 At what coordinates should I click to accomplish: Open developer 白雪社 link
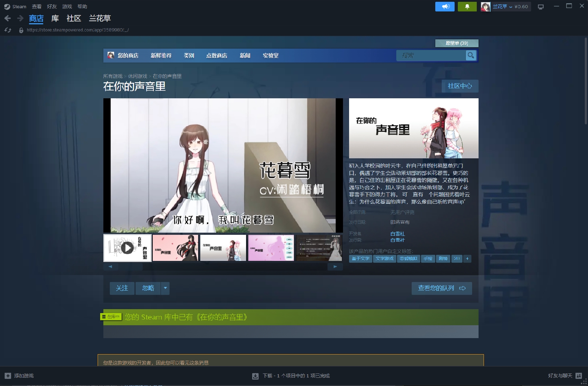tap(397, 234)
